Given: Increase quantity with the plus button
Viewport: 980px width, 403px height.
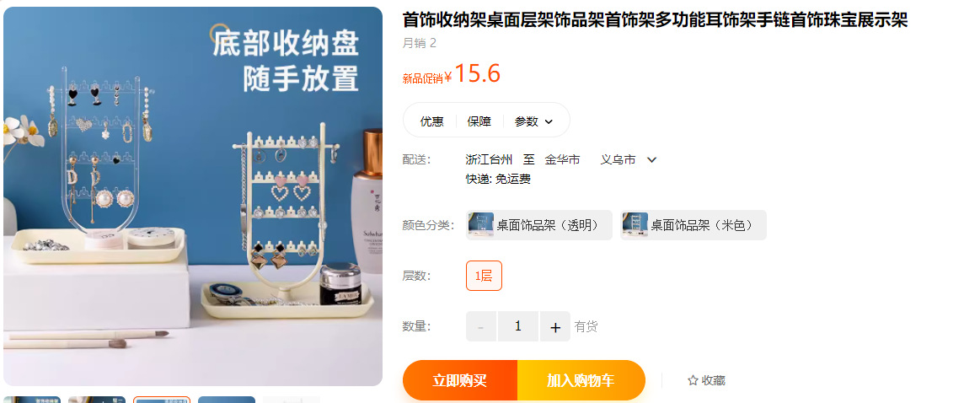Looking at the screenshot, I should pyautogui.click(x=555, y=326).
